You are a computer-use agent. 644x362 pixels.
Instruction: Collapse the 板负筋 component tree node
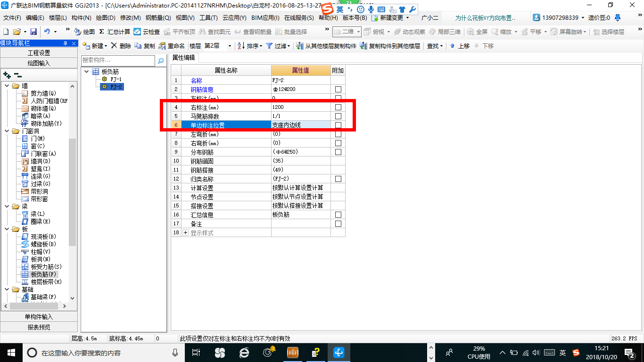pos(87,72)
